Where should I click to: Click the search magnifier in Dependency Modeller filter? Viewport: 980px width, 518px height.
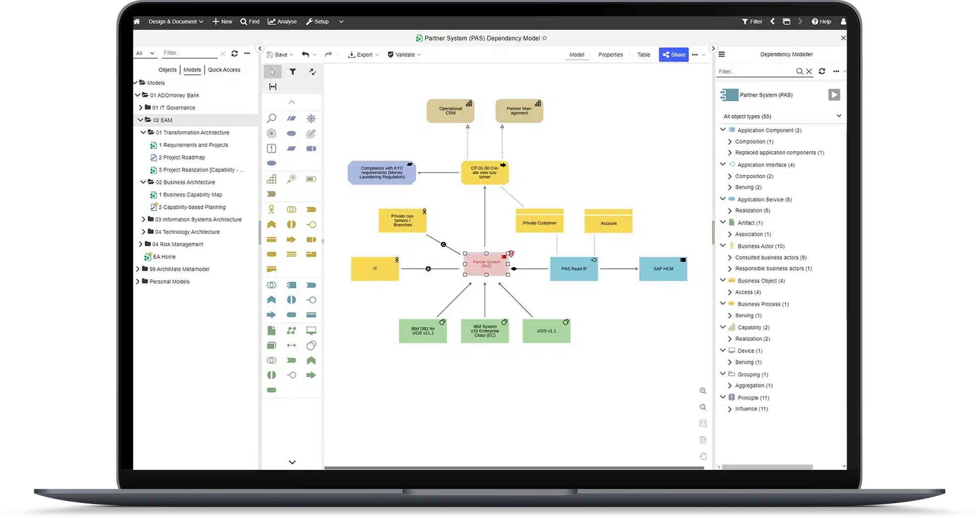(x=799, y=71)
